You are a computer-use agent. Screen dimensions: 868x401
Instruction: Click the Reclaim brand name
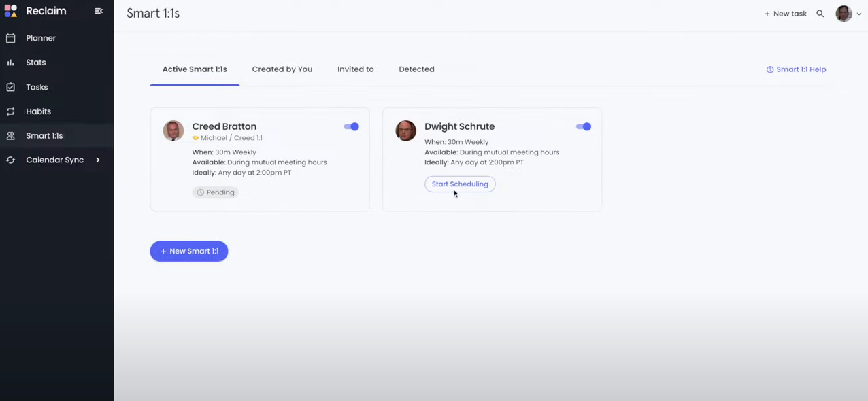(x=46, y=11)
